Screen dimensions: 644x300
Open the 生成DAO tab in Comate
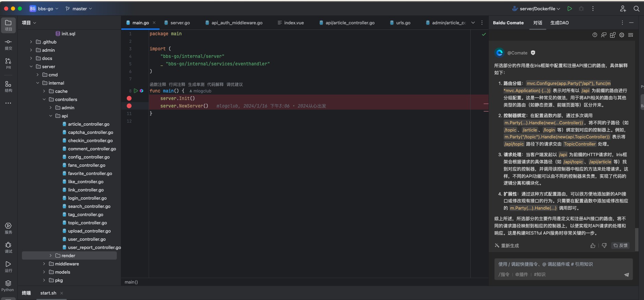[559, 23]
